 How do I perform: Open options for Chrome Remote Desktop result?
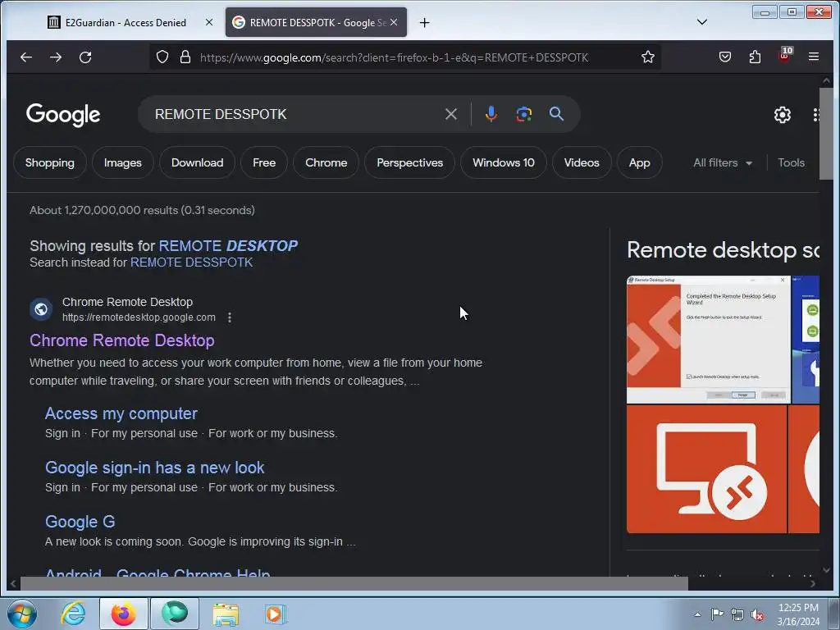(x=230, y=317)
